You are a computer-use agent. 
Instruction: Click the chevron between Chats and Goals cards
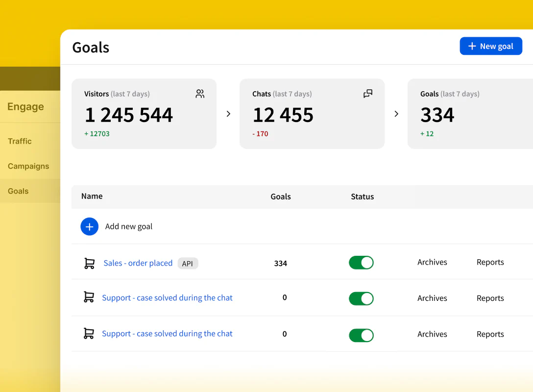click(396, 114)
